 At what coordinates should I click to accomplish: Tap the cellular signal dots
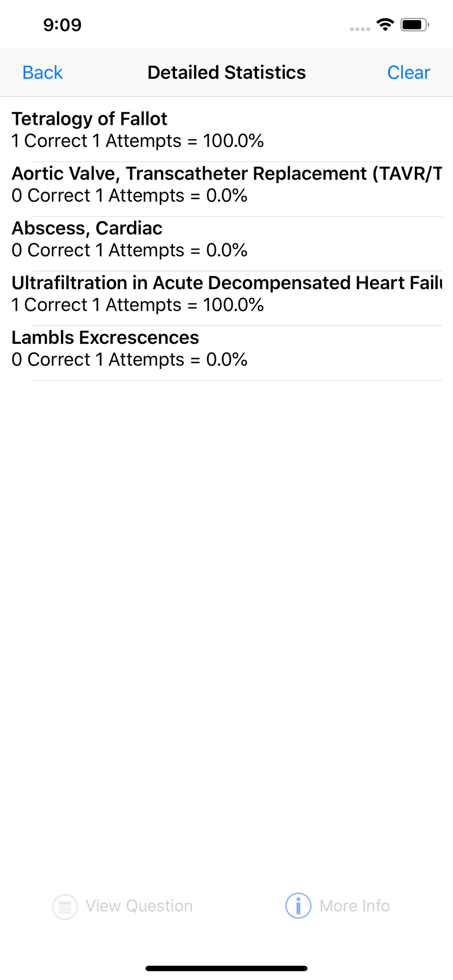(x=360, y=29)
